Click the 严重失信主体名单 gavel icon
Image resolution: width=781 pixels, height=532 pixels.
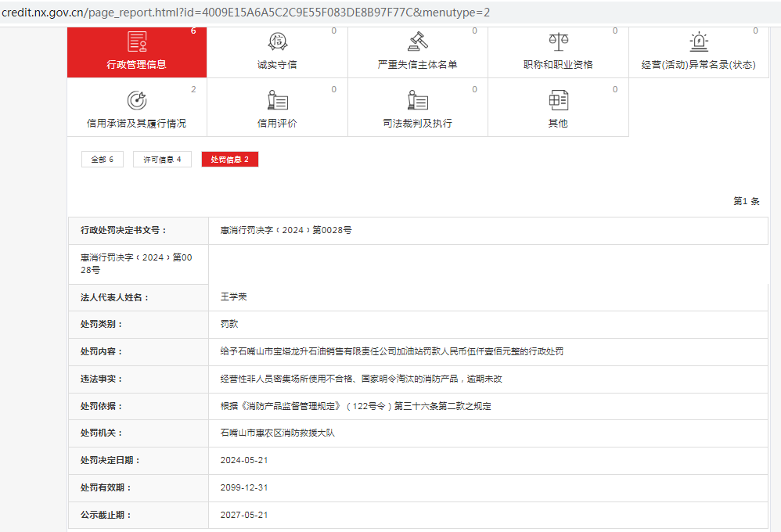tap(417, 41)
